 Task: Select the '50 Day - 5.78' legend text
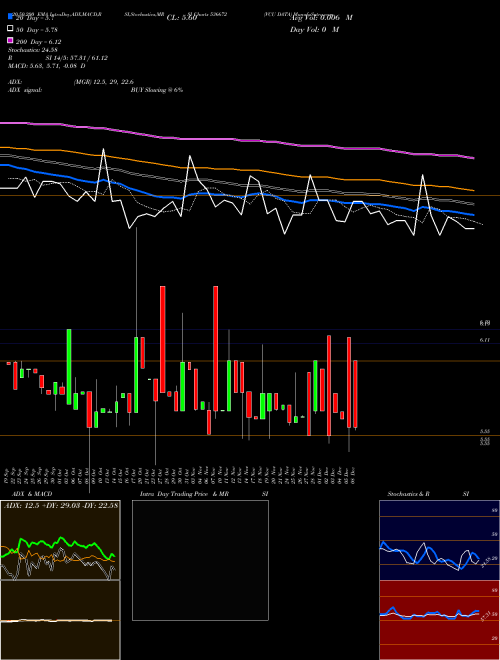37,29
